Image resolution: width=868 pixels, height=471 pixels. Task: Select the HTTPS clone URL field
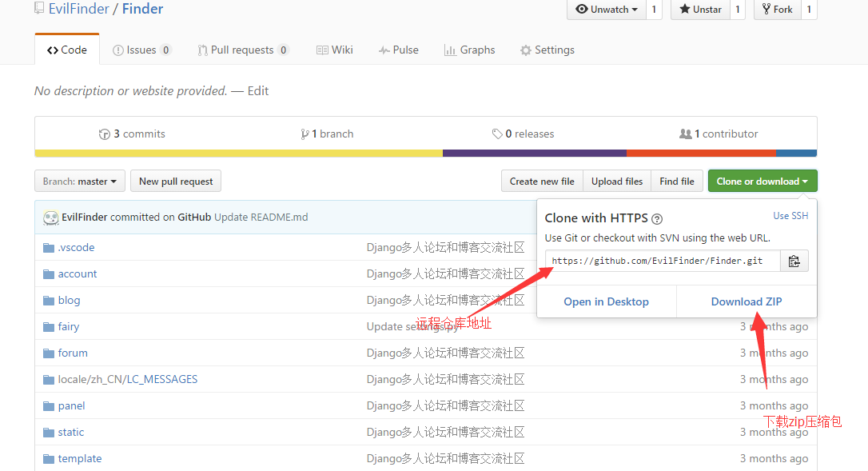(663, 261)
